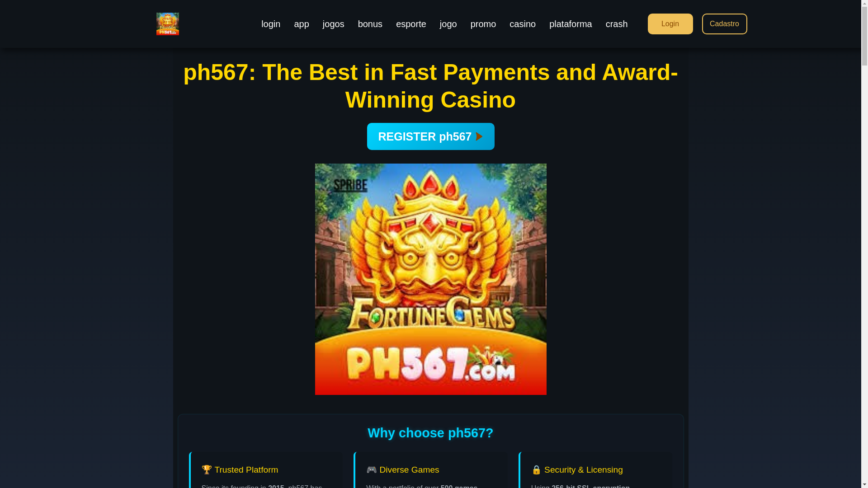Select the jogos navigation item
The image size is (868, 488).
(x=334, y=24)
